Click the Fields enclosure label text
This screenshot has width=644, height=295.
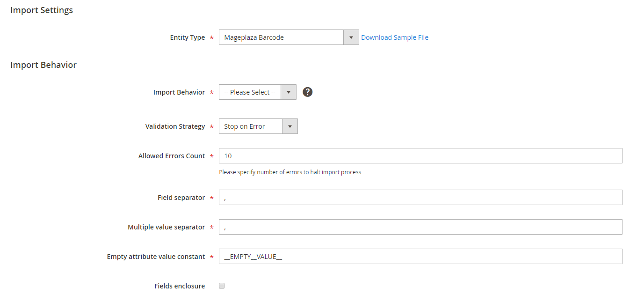pyautogui.click(x=180, y=286)
